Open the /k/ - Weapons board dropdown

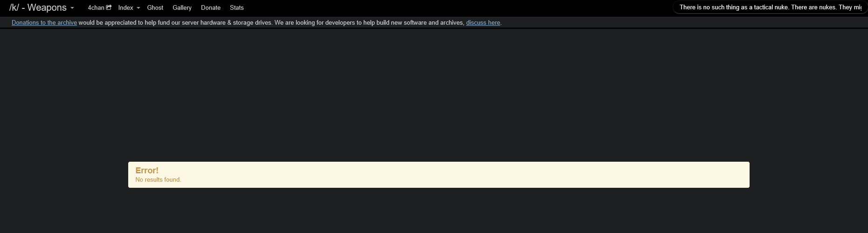click(41, 7)
